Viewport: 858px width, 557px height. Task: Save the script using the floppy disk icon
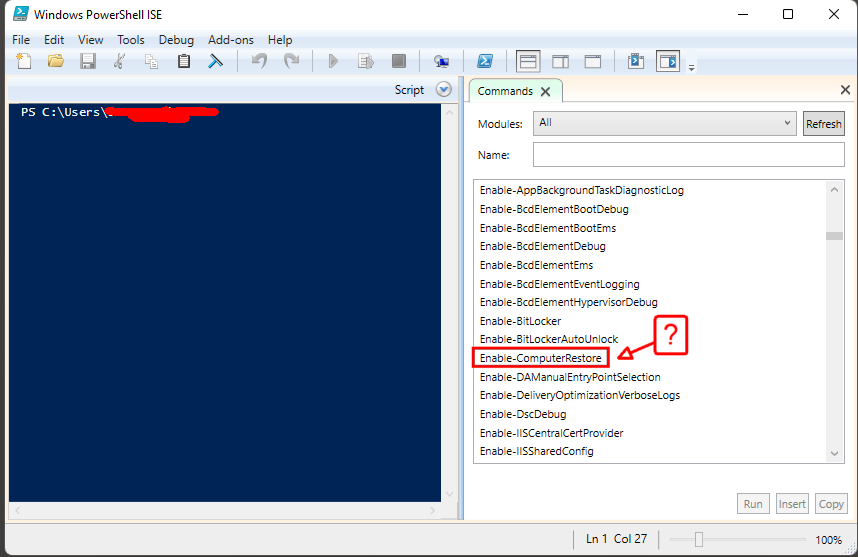[88, 61]
